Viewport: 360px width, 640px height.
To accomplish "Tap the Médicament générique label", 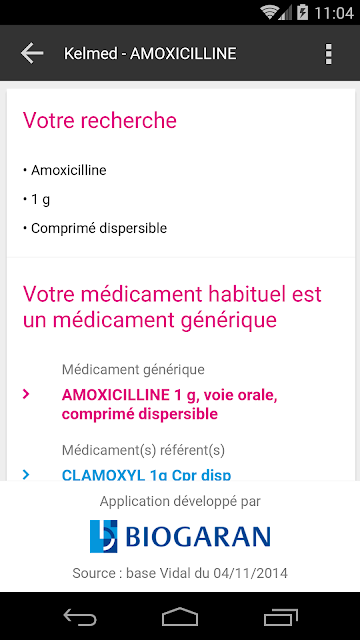I will coord(133,369).
